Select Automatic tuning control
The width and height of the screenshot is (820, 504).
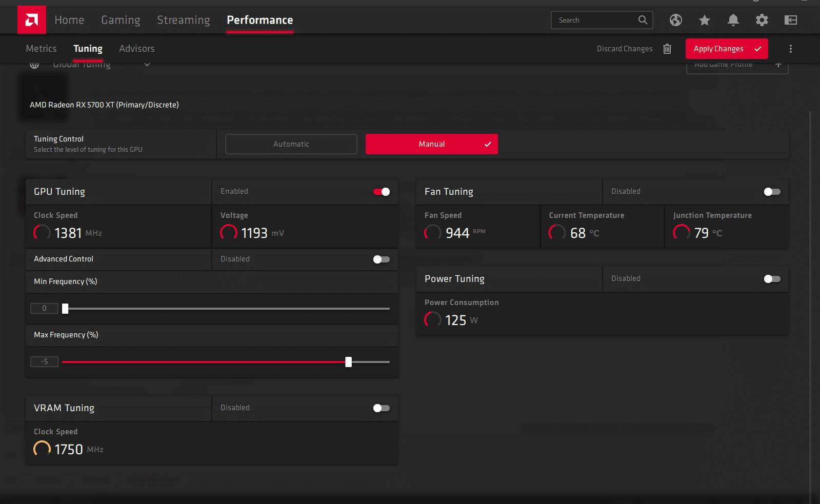tap(291, 144)
